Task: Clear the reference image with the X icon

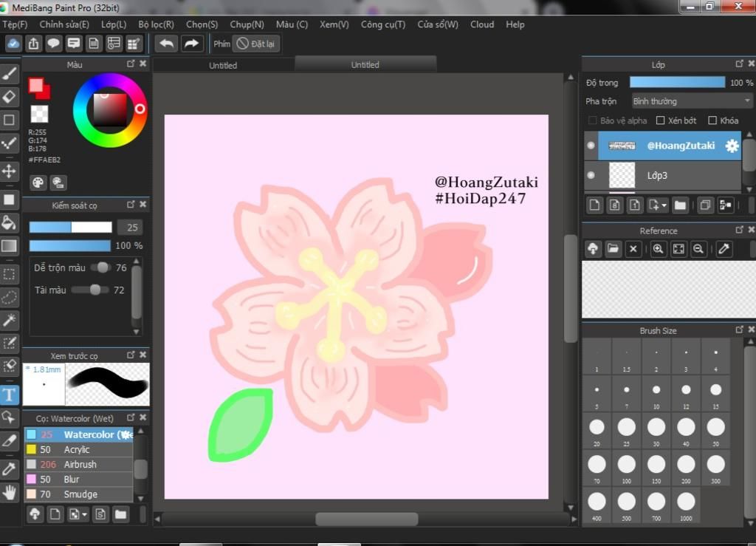Action: (633, 249)
